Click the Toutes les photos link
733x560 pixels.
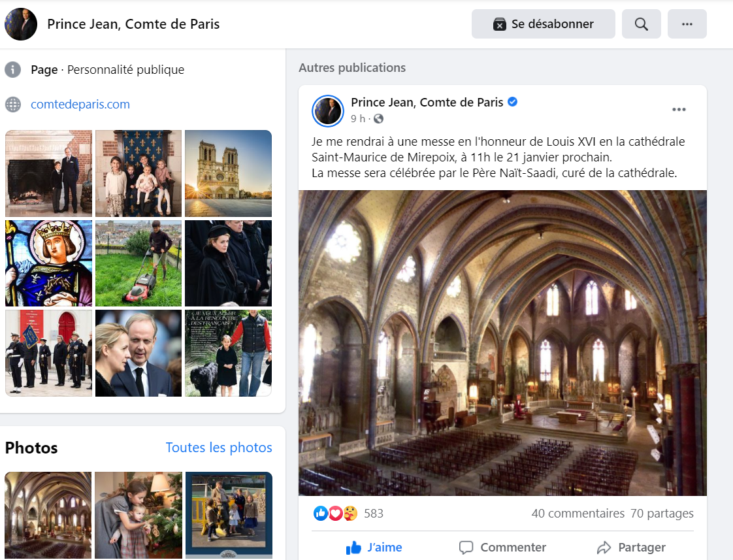[x=219, y=448]
